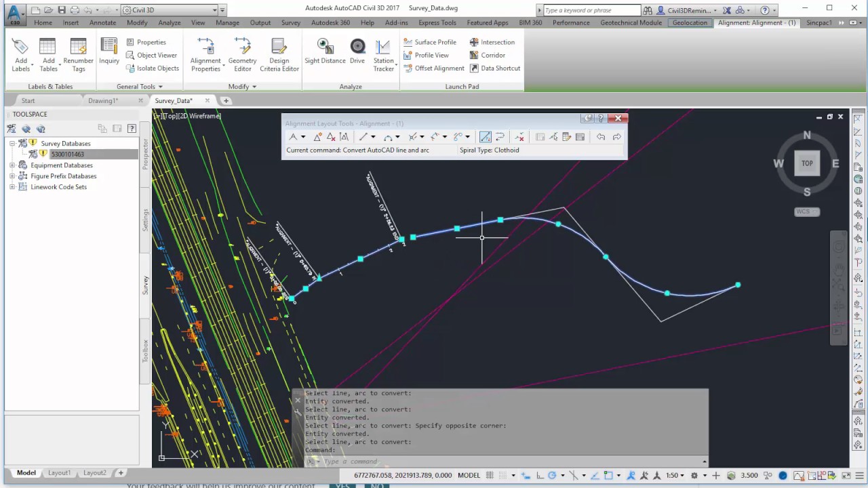Expand the Survey Databases tree node
The width and height of the screenshot is (868, 488).
(x=12, y=144)
